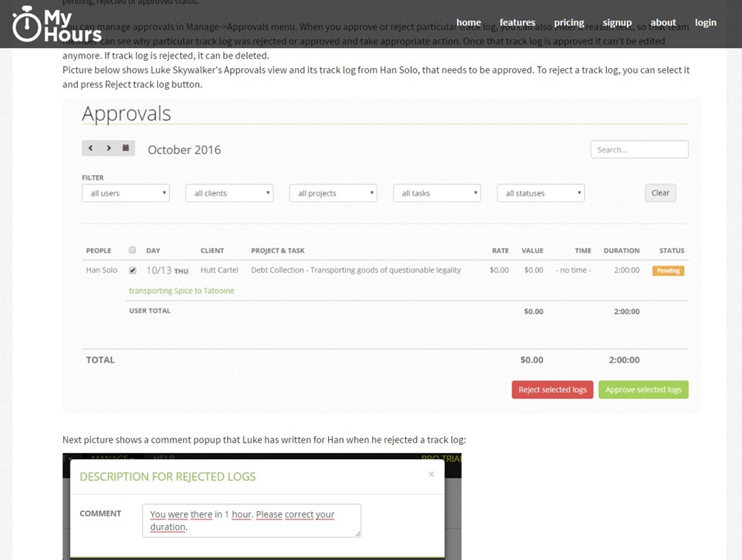Go to next month arrow
Image resolution: width=742 pixels, height=560 pixels.
click(108, 148)
